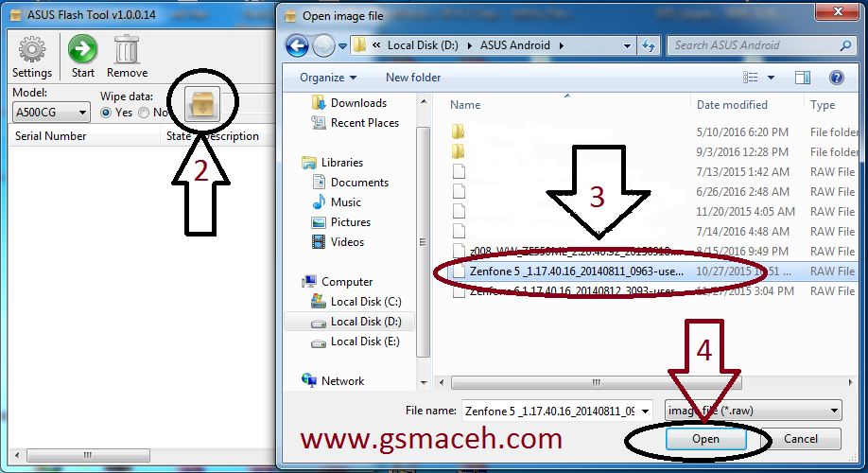Expand the address bar history dropdown
The image size is (868, 473).
click(627, 46)
